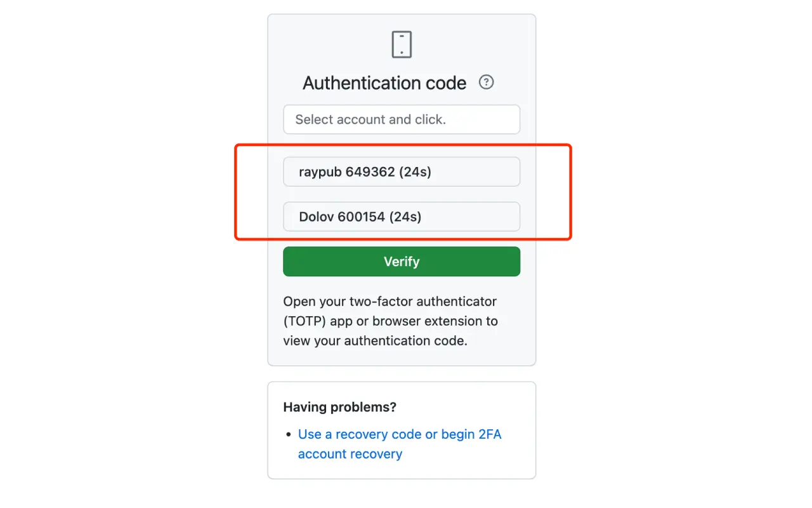Open the Authentication code help tooltip
This screenshot has height=508, width=812.
tap(485, 82)
